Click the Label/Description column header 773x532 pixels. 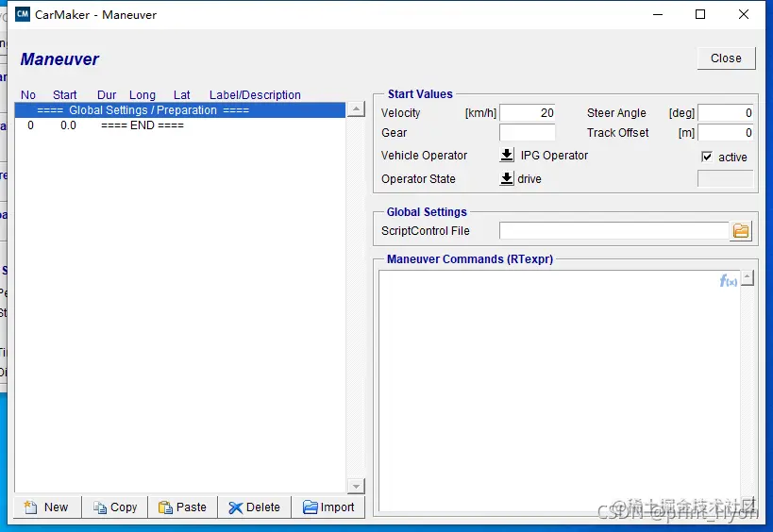(x=255, y=95)
